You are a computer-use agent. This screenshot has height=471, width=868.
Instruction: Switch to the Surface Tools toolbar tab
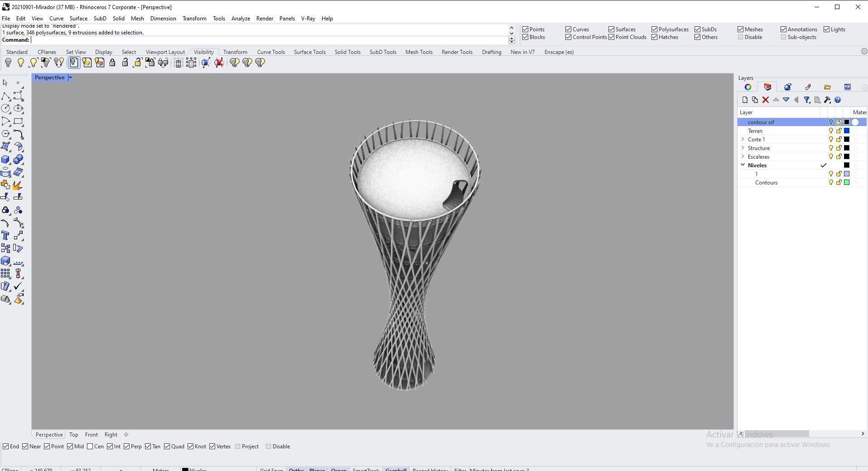click(310, 52)
